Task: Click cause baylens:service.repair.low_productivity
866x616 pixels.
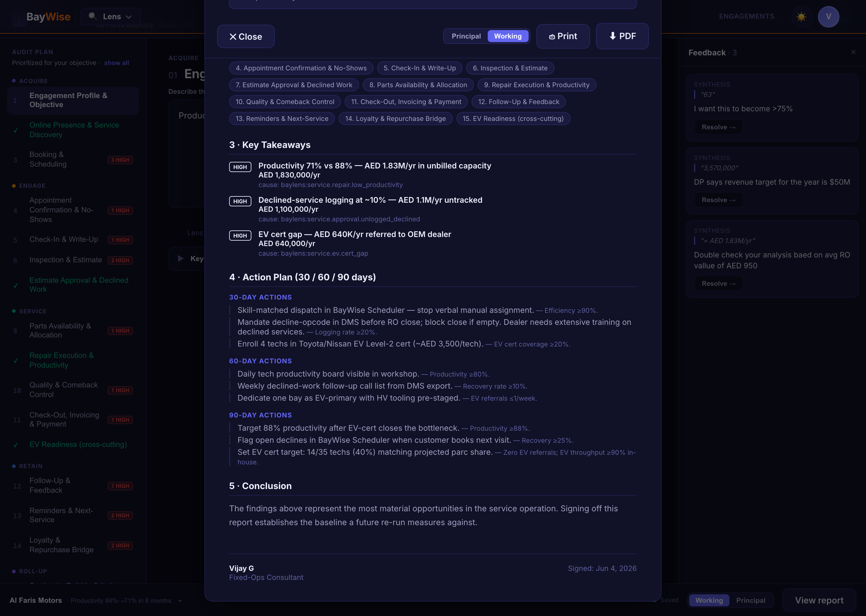Action: click(x=330, y=185)
